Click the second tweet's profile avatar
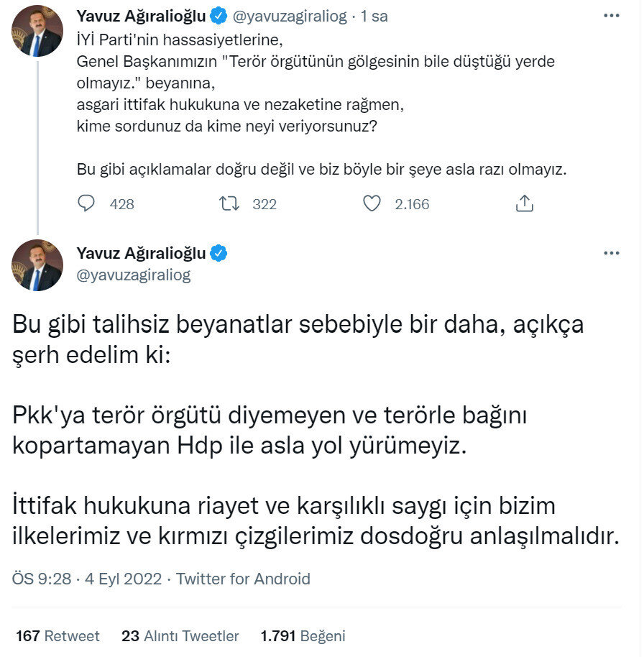 (37, 265)
